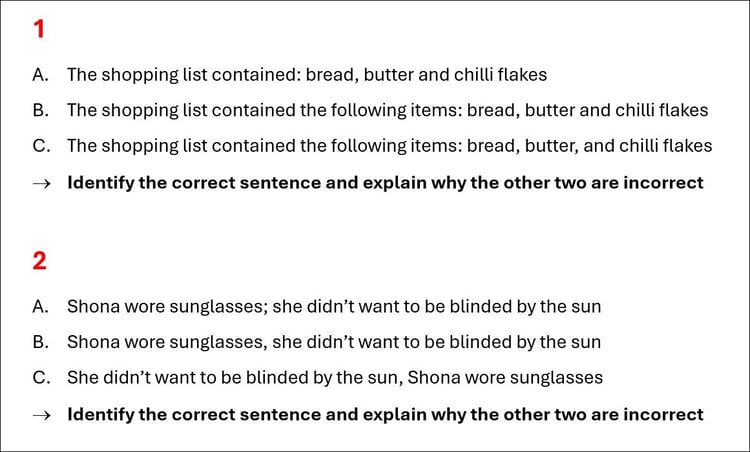Select option A under question 1
Viewport: 750px width, 452px height.
pos(41,75)
